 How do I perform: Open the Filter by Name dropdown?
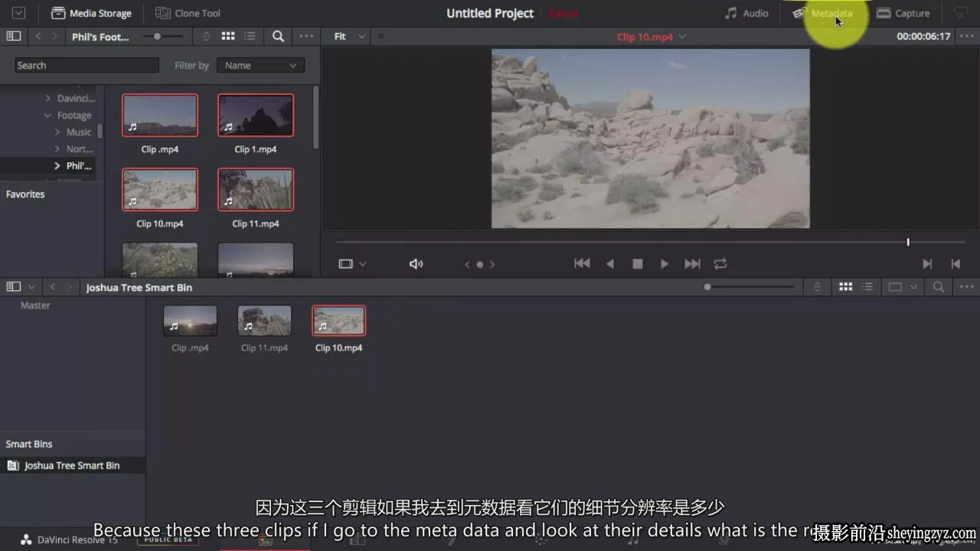coord(260,65)
